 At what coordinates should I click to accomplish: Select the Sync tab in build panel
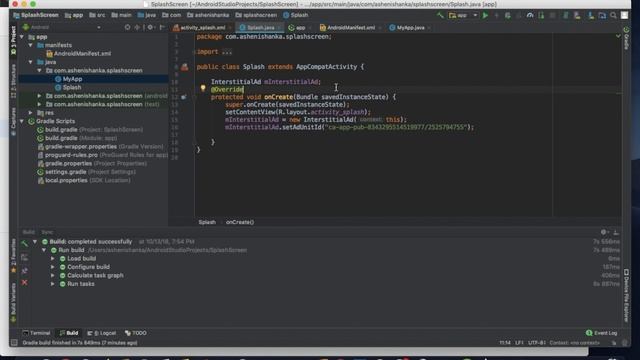pyautogui.click(x=47, y=232)
